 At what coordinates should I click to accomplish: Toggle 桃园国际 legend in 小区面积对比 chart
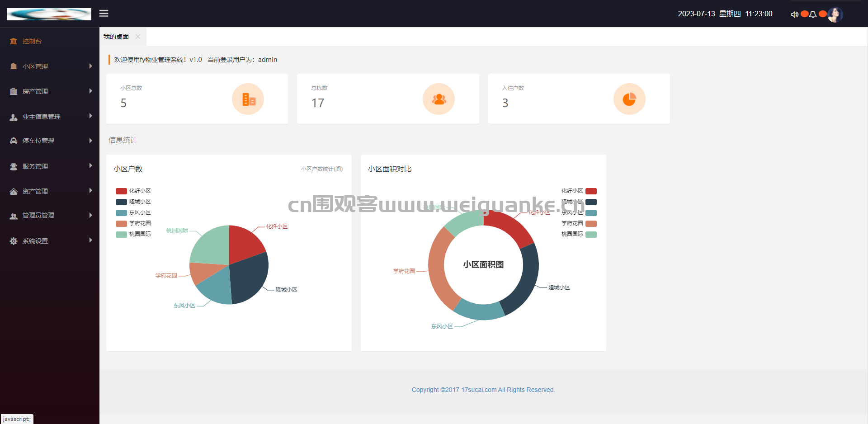pos(579,234)
